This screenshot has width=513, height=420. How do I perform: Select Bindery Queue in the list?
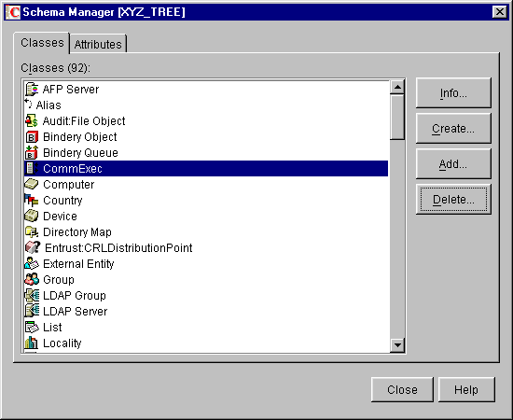click(x=206, y=152)
